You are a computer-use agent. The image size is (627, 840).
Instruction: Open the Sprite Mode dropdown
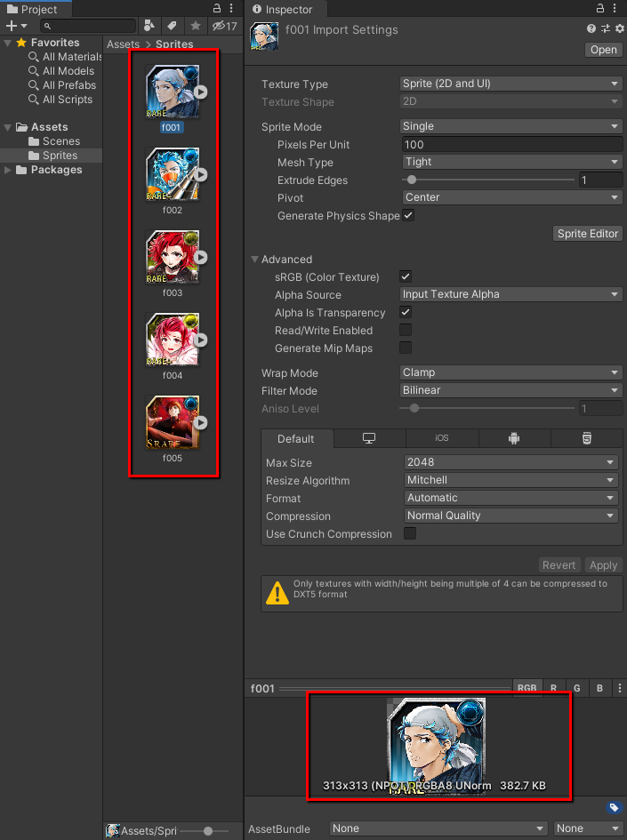click(x=511, y=126)
